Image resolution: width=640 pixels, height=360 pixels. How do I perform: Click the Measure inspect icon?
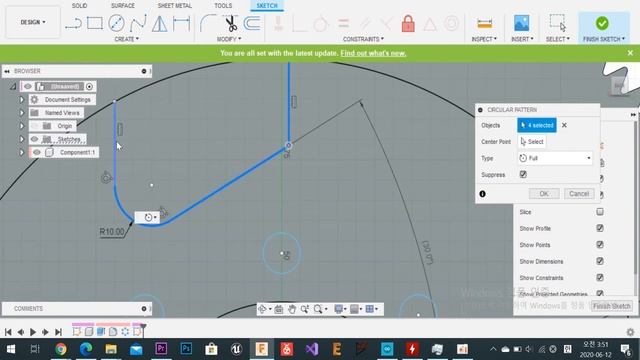click(484, 23)
